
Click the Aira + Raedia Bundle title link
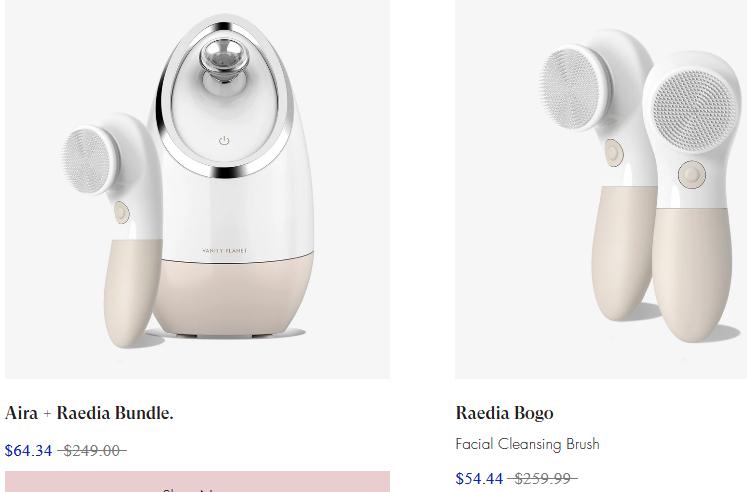89,413
